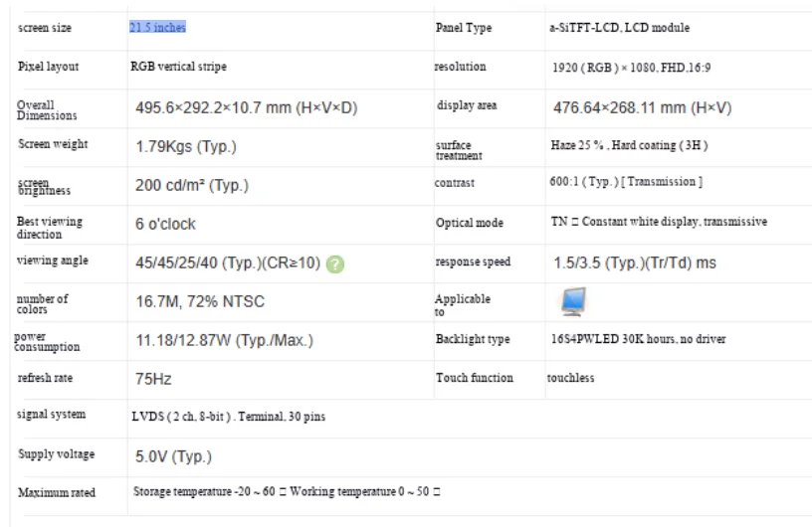Viewport: 812px width, 527px height.
Task: Click power value '11.18/12.87W (Typ./Max.)'
Action: tap(224, 340)
